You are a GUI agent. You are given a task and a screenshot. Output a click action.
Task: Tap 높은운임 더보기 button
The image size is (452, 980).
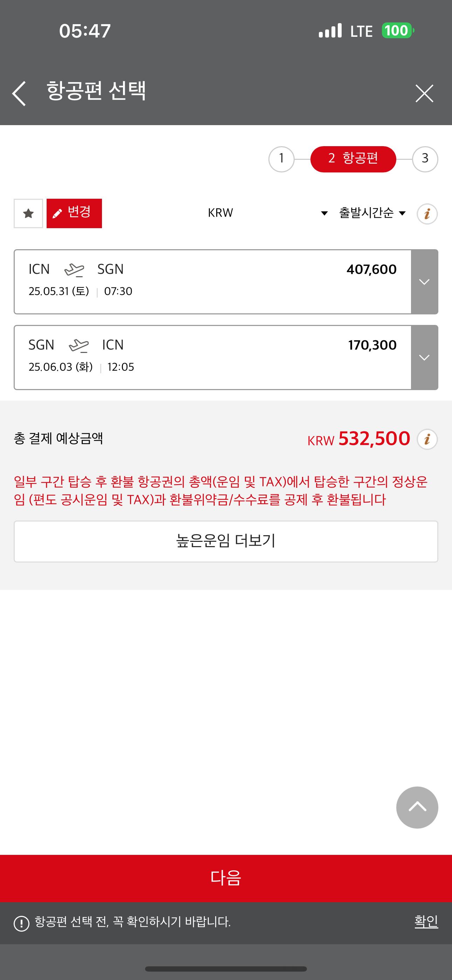click(226, 541)
